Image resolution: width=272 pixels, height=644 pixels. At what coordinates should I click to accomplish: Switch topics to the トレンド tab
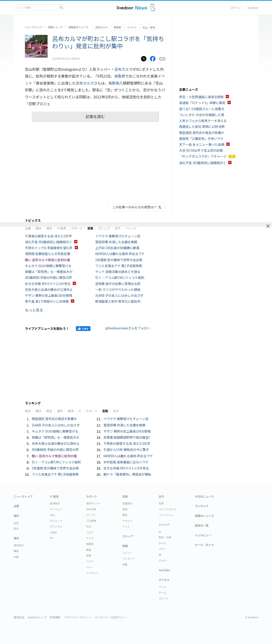point(131,228)
